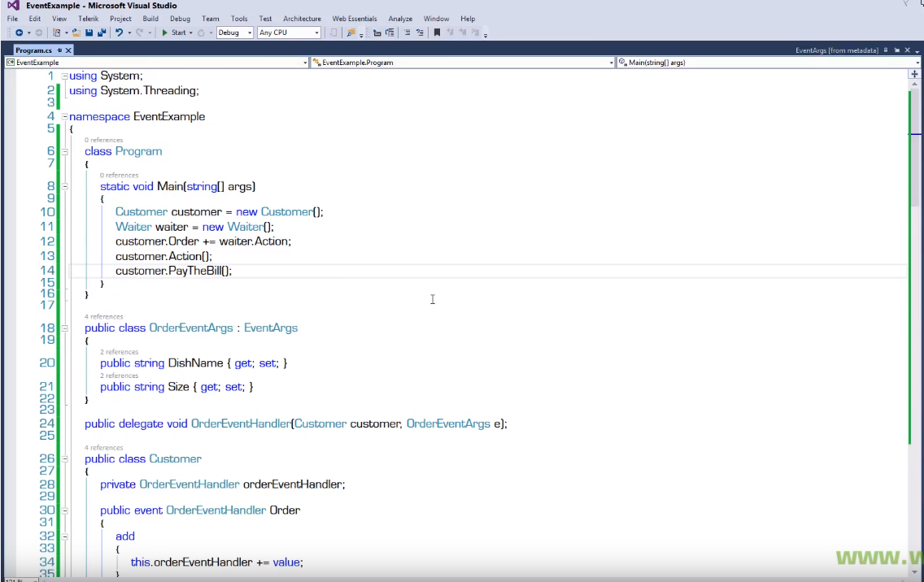924x582 pixels.
Task: Click the increase line indent icon
Action: tap(390, 33)
